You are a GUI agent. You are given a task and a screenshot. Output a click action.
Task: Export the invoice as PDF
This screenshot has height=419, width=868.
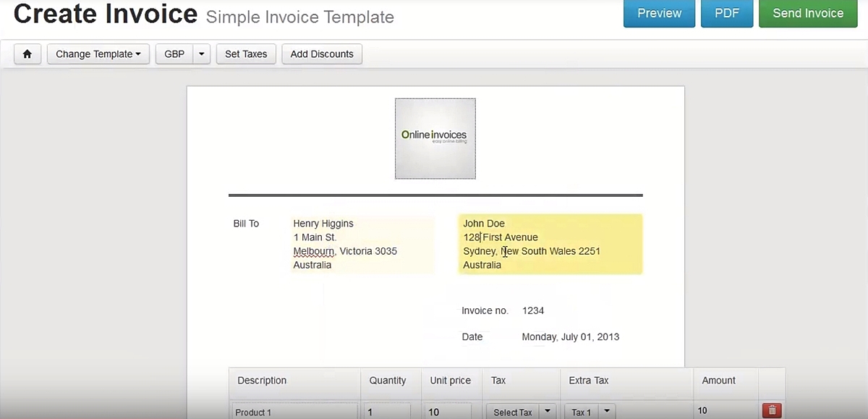pos(726,14)
